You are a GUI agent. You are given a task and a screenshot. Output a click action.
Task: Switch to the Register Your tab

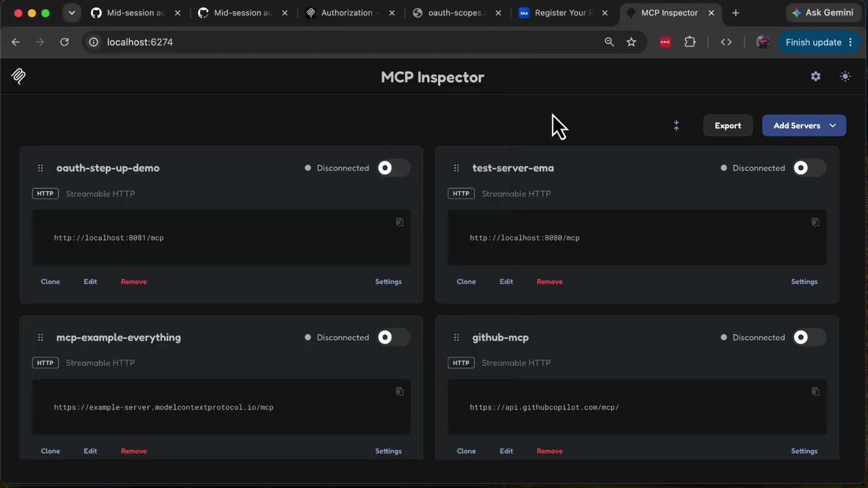(563, 13)
